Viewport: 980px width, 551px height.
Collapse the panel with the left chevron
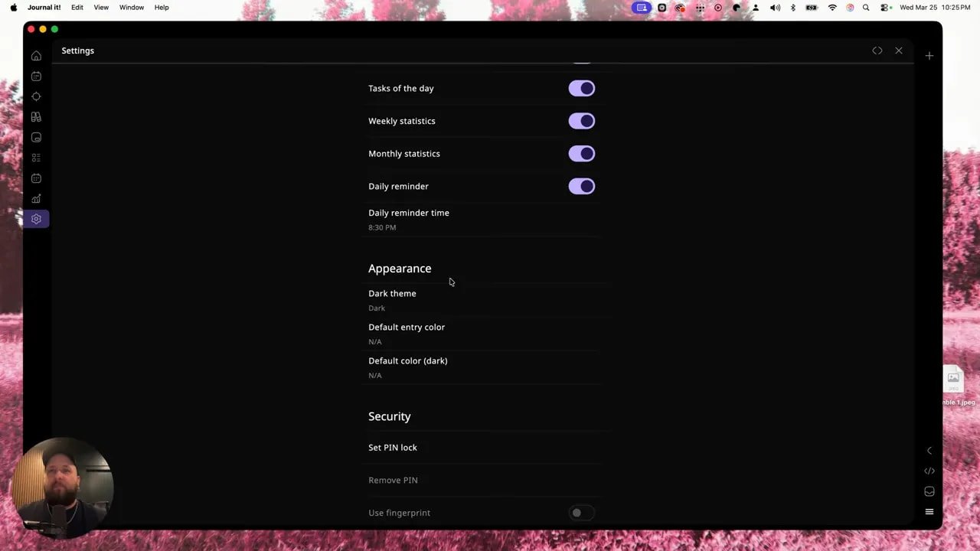(929, 450)
